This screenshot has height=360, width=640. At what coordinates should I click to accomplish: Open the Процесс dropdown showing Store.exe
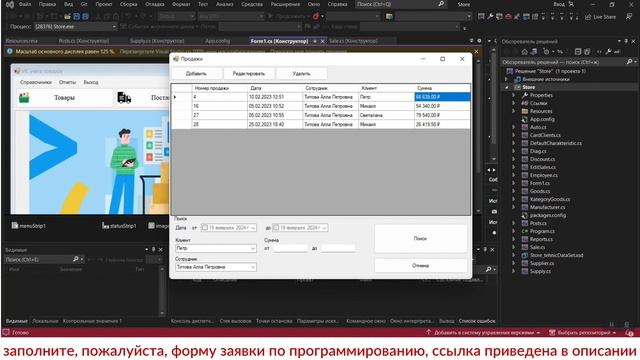coord(75,27)
